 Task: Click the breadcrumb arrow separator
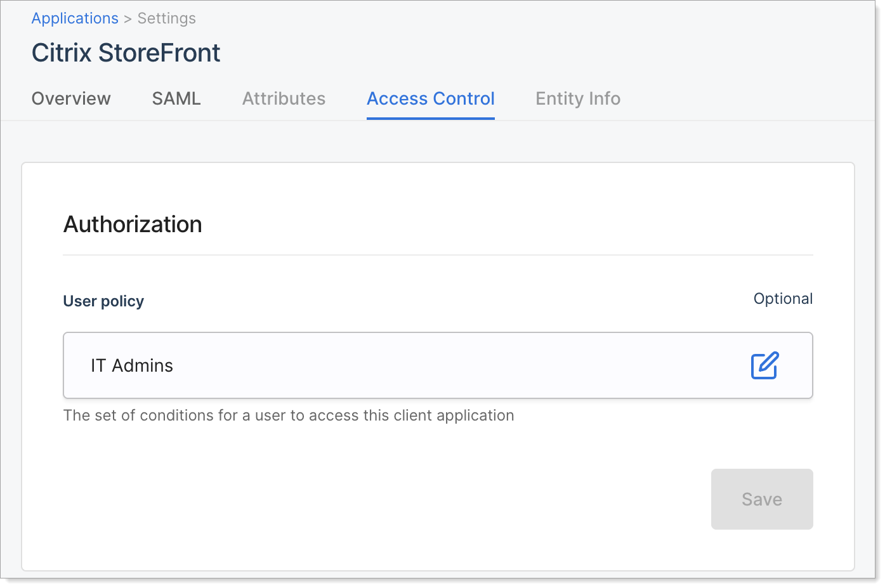pyautogui.click(x=128, y=19)
